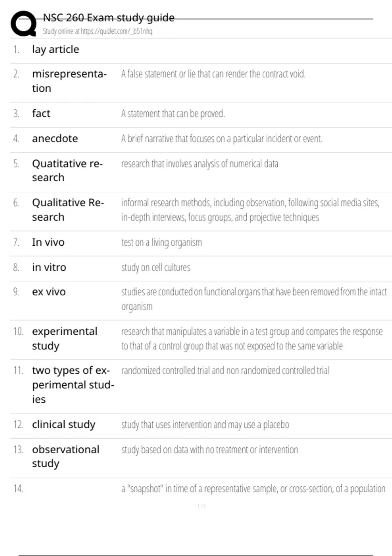This screenshot has width=392, height=556.
Task: Click the 'study on cell cultures' definition
Action: (156, 268)
